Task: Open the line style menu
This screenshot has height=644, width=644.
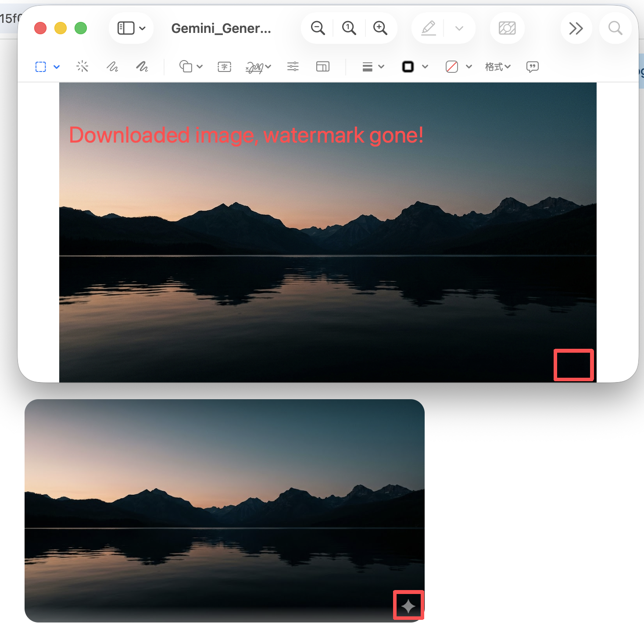Action: 373,67
